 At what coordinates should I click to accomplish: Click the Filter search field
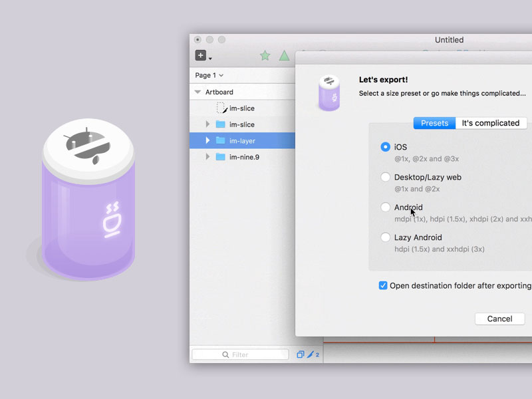point(240,354)
